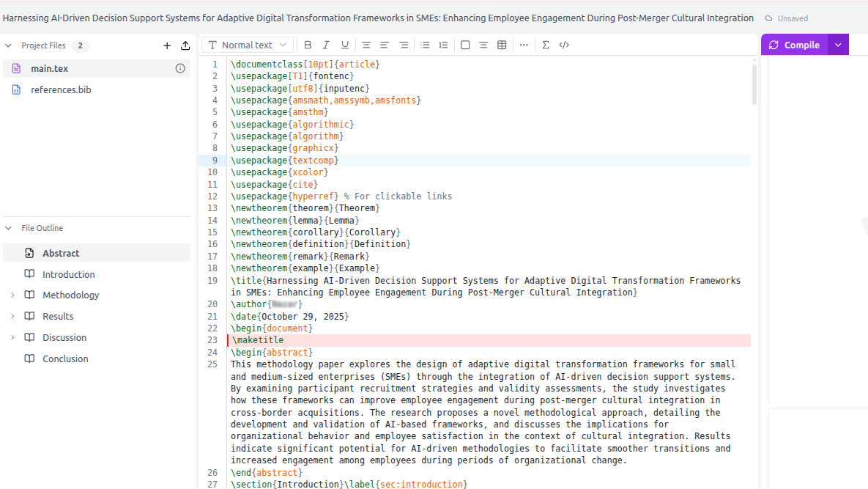Insert a code block
This screenshot has width=868, height=489.
pos(564,45)
